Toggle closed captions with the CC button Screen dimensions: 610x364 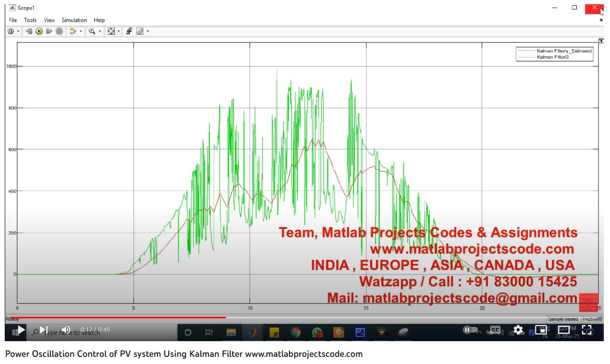495,329
